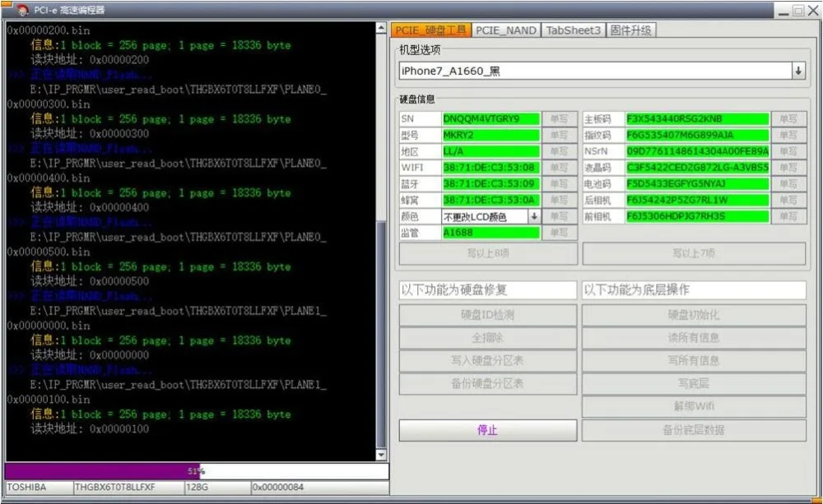The image size is (823, 504).
Task: Click 单写 button for 后相机 row
Action: click(788, 200)
